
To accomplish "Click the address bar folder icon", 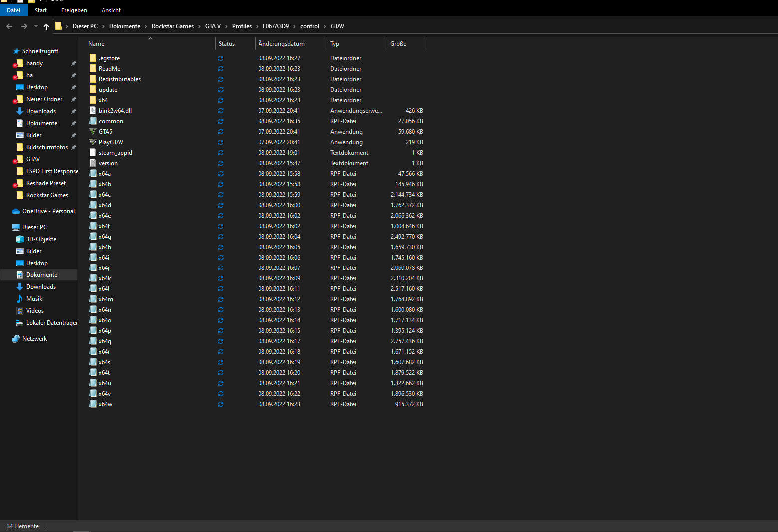I will click(x=58, y=26).
